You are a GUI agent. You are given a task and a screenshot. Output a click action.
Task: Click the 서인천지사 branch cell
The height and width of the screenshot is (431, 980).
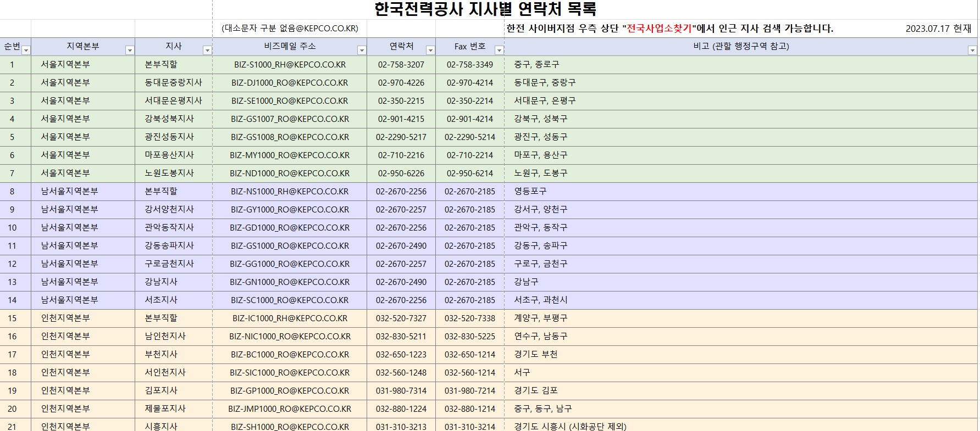click(174, 373)
